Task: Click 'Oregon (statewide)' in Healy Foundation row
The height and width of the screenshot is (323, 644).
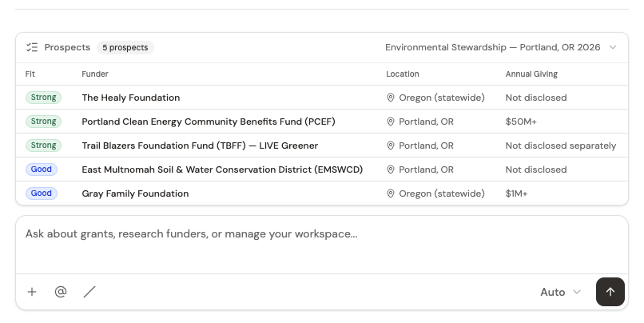Action: (x=442, y=98)
